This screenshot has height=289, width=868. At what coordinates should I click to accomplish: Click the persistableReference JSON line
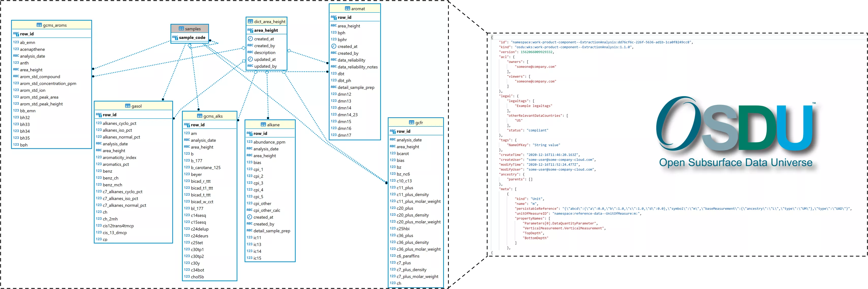tap(683, 208)
